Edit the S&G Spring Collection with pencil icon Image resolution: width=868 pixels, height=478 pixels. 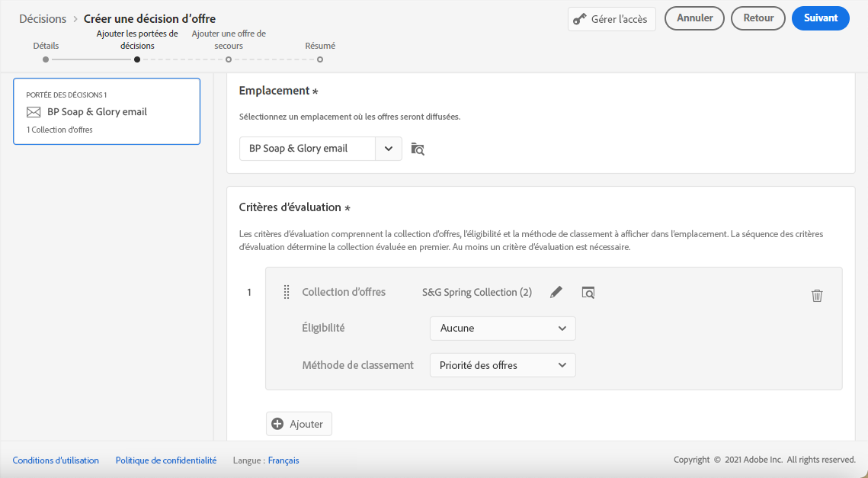click(556, 292)
